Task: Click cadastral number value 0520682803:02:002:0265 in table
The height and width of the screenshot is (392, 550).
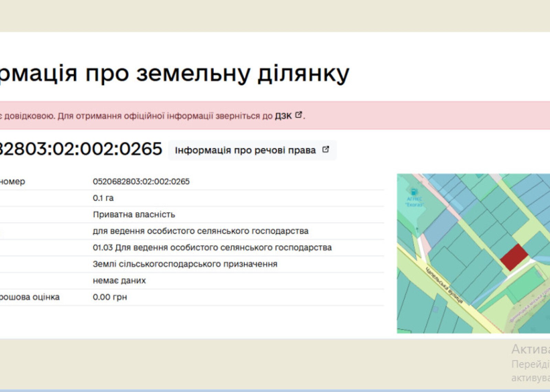Action: click(x=141, y=182)
